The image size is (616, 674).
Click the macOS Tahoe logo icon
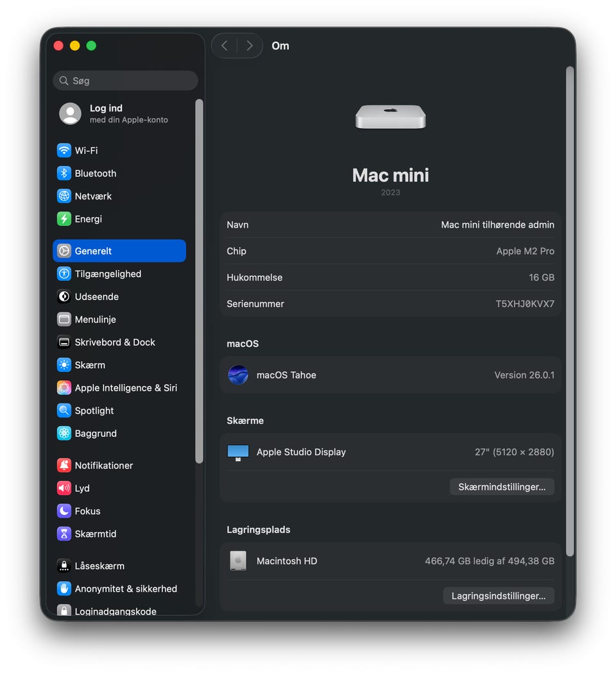click(238, 375)
